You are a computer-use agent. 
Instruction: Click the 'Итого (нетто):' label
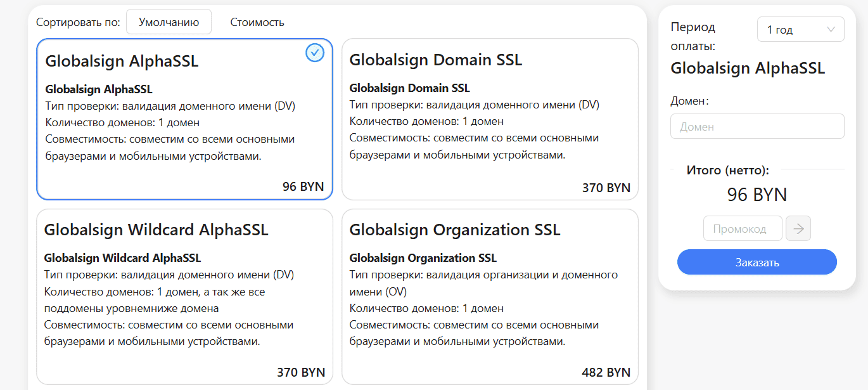[x=728, y=170]
